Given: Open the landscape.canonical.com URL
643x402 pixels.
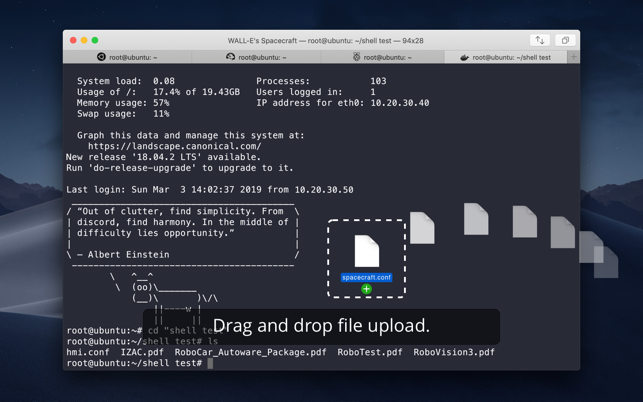Looking at the screenshot, I should click(x=175, y=146).
